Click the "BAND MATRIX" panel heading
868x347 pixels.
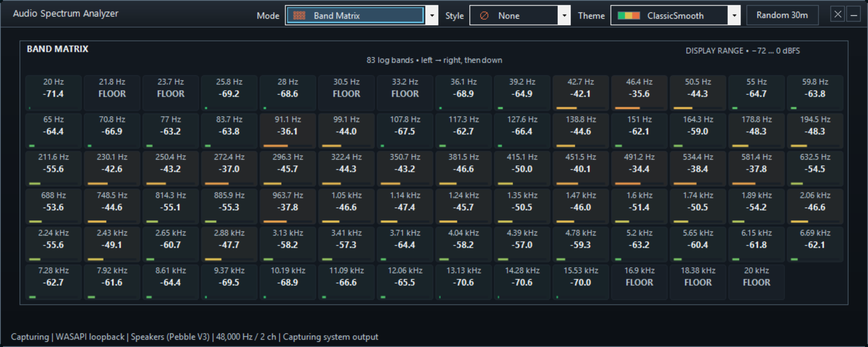pyautogui.click(x=57, y=49)
